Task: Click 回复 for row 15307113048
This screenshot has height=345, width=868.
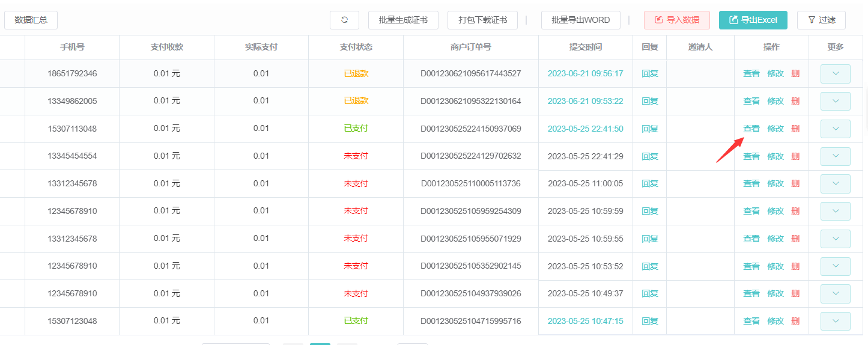Action: pyautogui.click(x=650, y=129)
